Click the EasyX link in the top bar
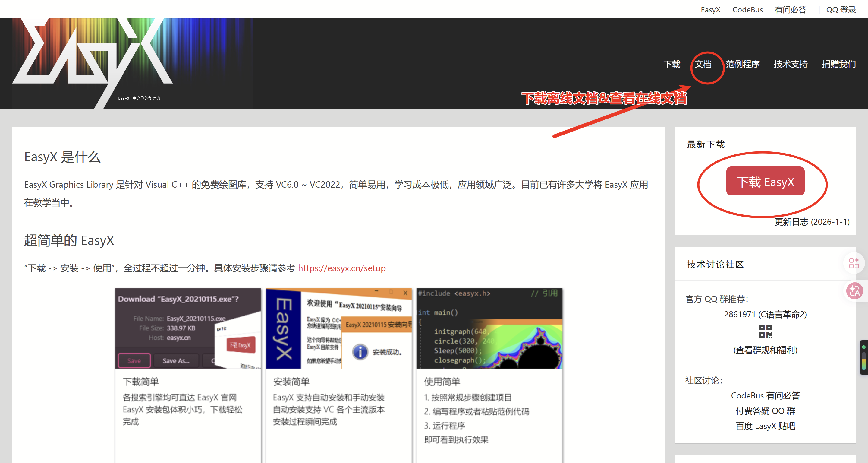The width and height of the screenshot is (868, 463). click(x=711, y=10)
